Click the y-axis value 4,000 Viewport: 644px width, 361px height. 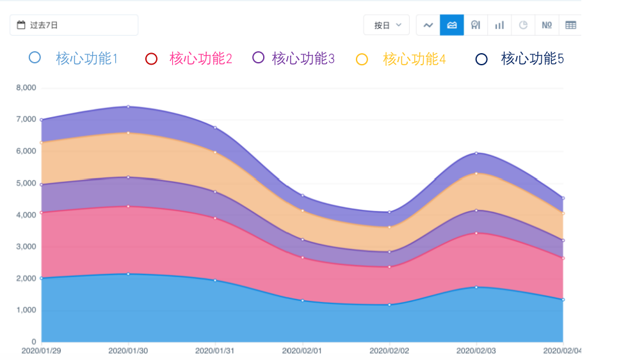26,215
